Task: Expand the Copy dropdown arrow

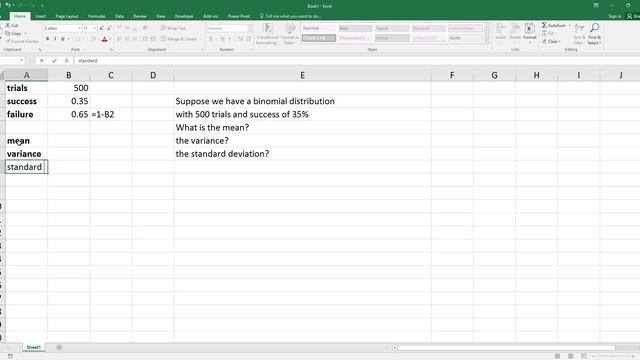Action: (x=26, y=33)
